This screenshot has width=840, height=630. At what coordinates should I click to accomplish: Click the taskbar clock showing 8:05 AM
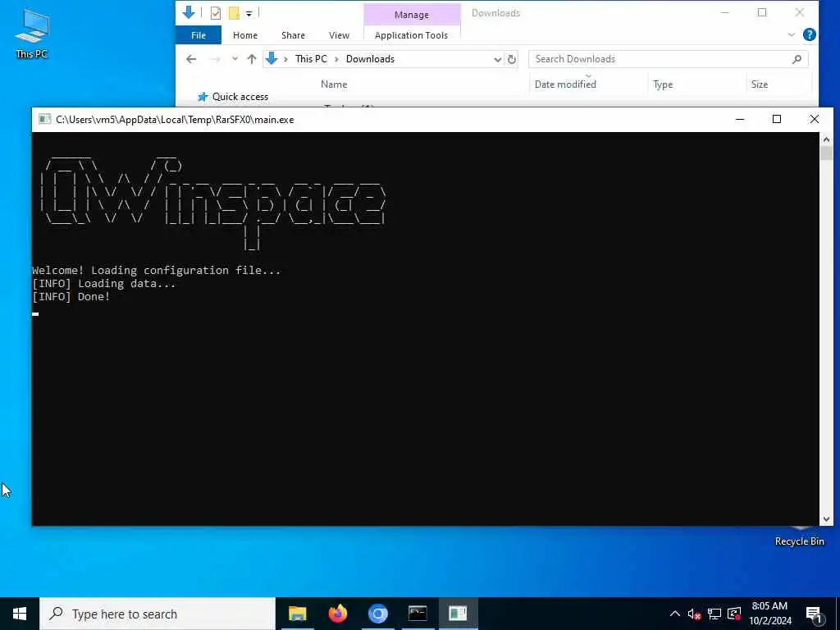point(769,614)
